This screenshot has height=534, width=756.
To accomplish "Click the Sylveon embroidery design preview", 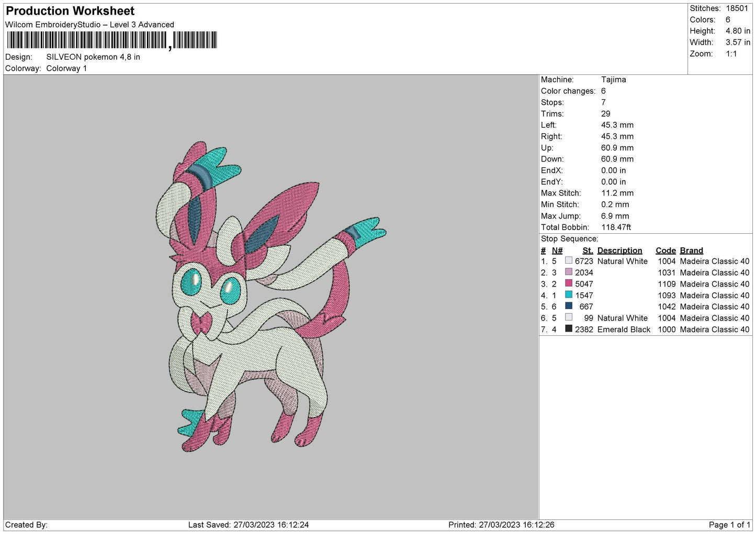I will (271, 297).
